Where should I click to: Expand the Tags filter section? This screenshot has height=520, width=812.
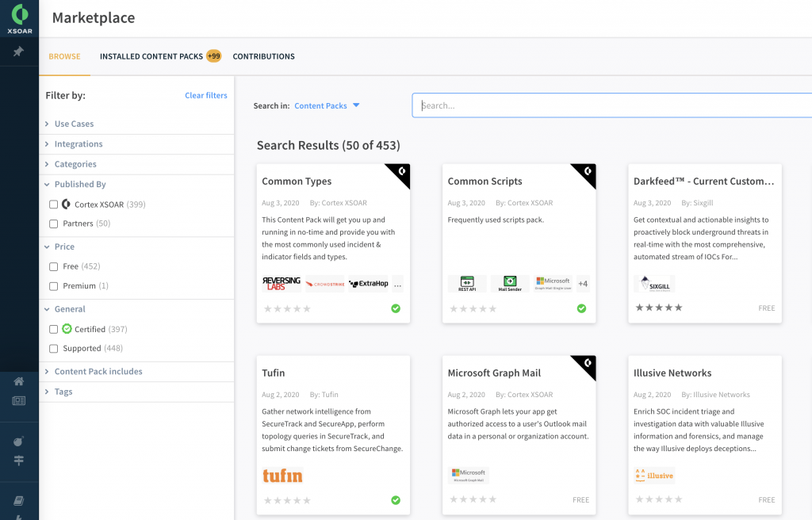pyautogui.click(x=63, y=392)
